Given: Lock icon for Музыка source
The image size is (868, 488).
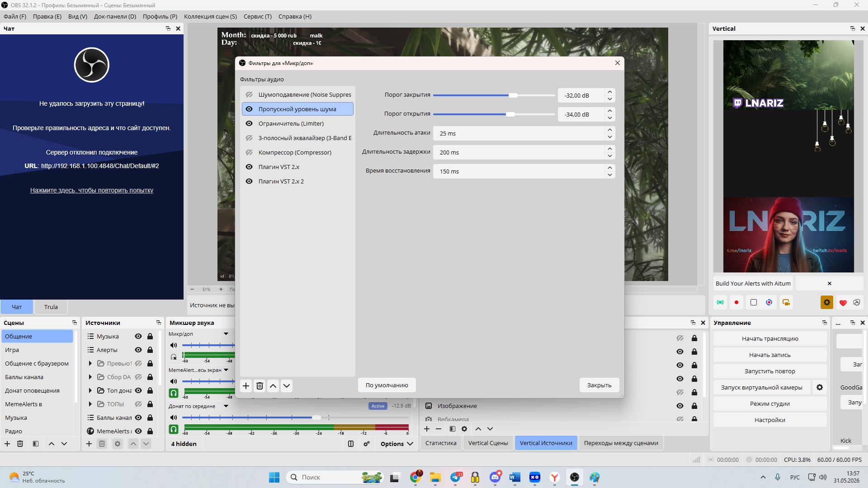Looking at the screenshot, I should click(150, 336).
